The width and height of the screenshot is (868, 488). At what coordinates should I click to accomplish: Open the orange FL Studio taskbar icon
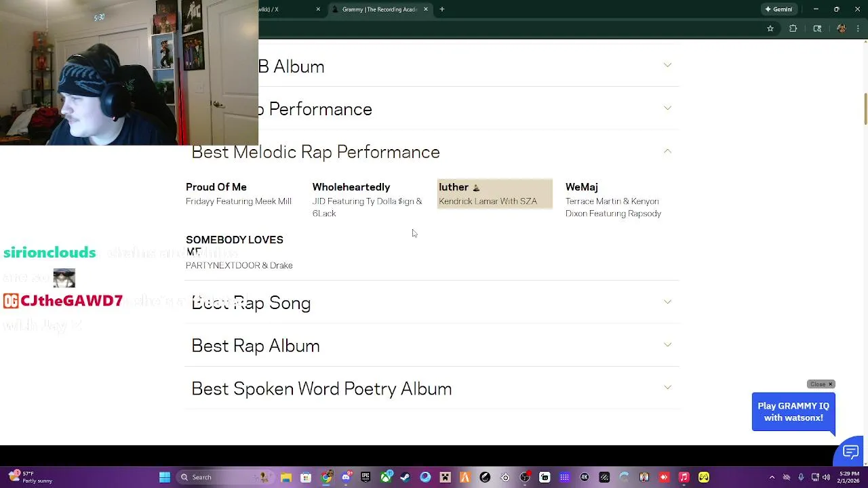pos(465,477)
